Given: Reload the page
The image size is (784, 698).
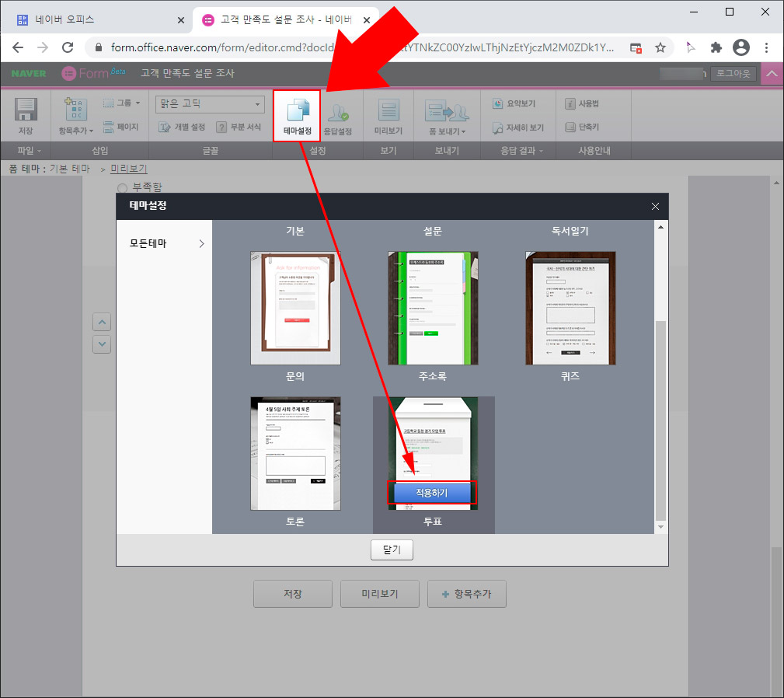Looking at the screenshot, I should (x=68, y=47).
